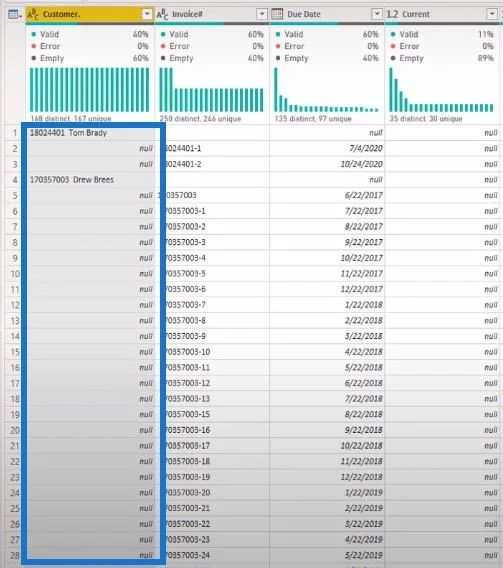
Task: Select due date cell 12/22/2018
Action: pos(327,477)
